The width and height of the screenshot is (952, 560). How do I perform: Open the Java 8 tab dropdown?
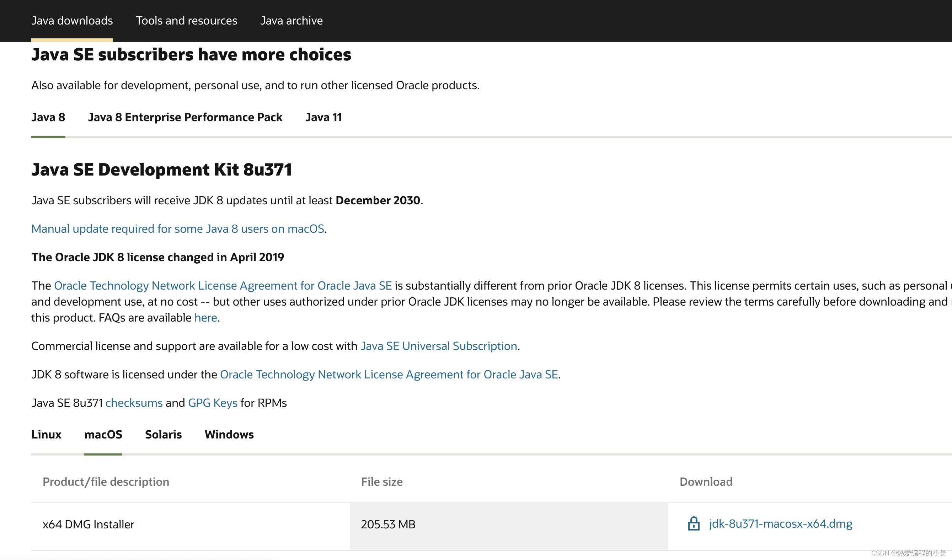[47, 117]
